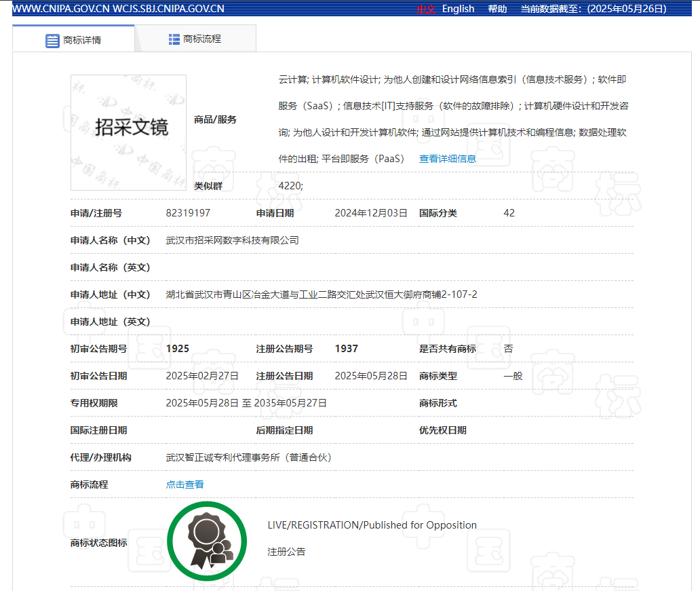Viewport: 700px width, 591px height.
Task: Click the international class value 42
Action: click(x=509, y=213)
